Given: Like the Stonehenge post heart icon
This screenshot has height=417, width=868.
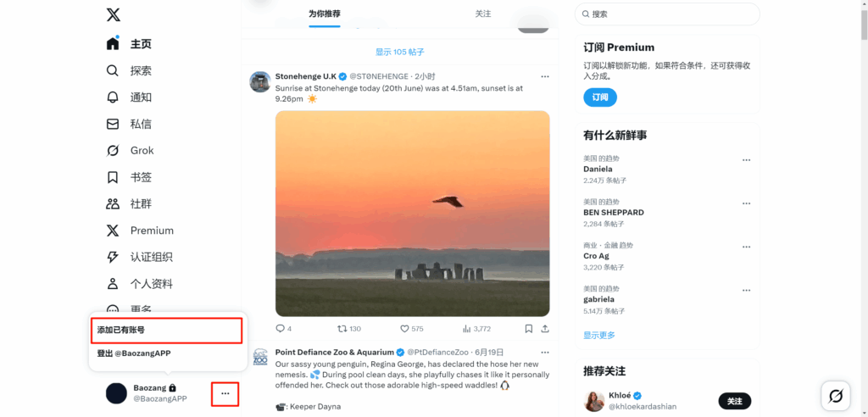Looking at the screenshot, I should (404, 329).
